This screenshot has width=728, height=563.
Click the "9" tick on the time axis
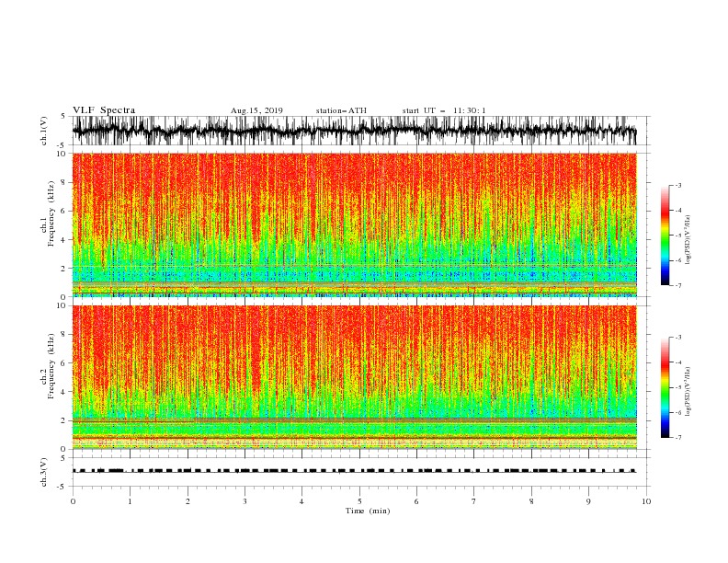coord(588,501)
